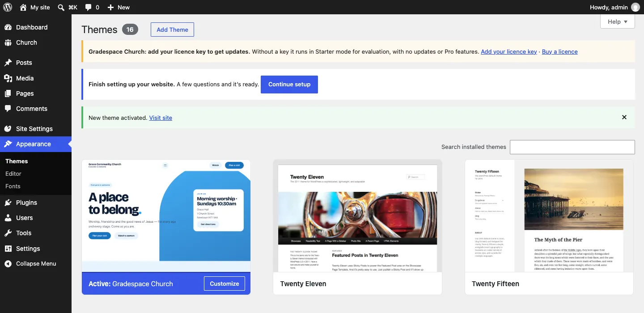The height and width of the screenshot is (313, 644).
Task: Open the Church menu item
Action: coord(36,42)
